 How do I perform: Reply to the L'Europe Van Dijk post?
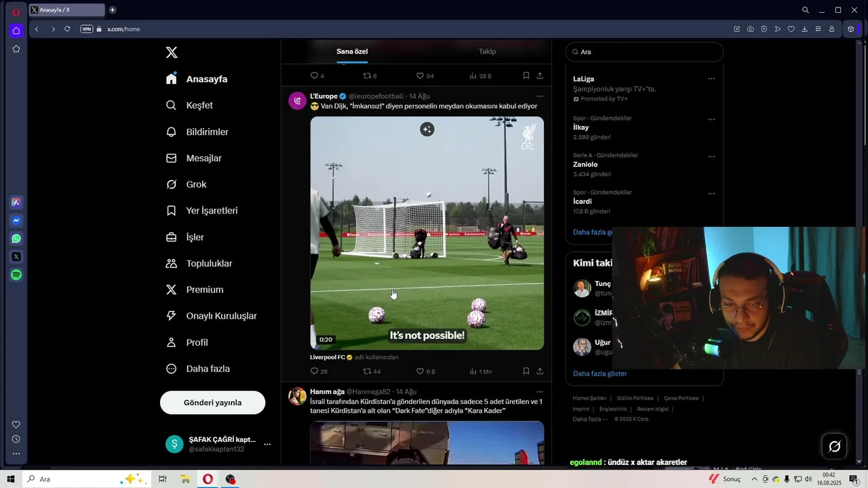click(319, 371)
